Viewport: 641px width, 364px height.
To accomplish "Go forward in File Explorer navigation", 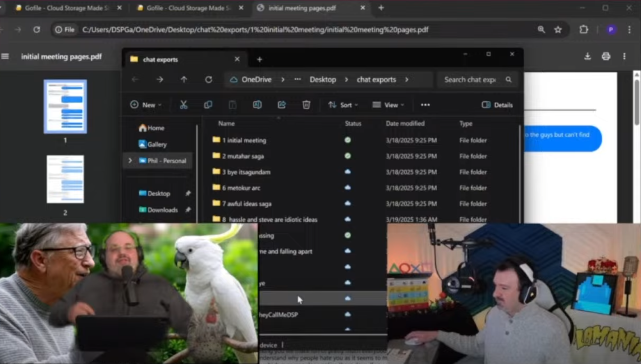I will (160, 80).
